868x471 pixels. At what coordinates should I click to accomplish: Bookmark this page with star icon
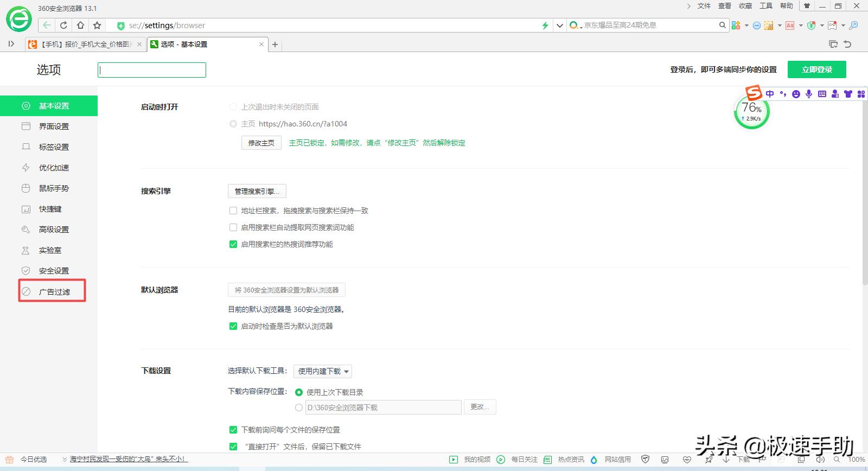[97, 25]
